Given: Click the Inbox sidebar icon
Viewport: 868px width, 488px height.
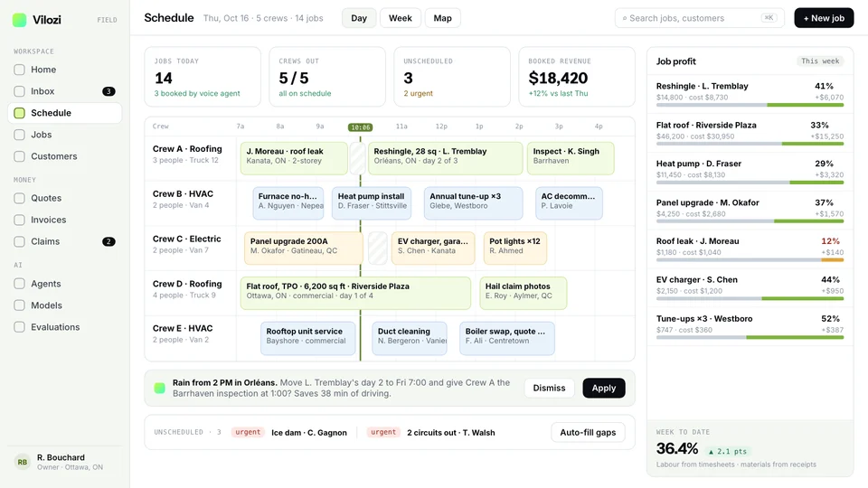Looking at the screenshot, I should [x=19, y=91].
